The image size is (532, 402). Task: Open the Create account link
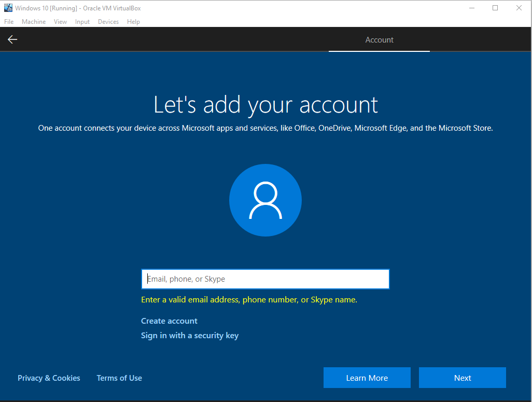point(169,321)
